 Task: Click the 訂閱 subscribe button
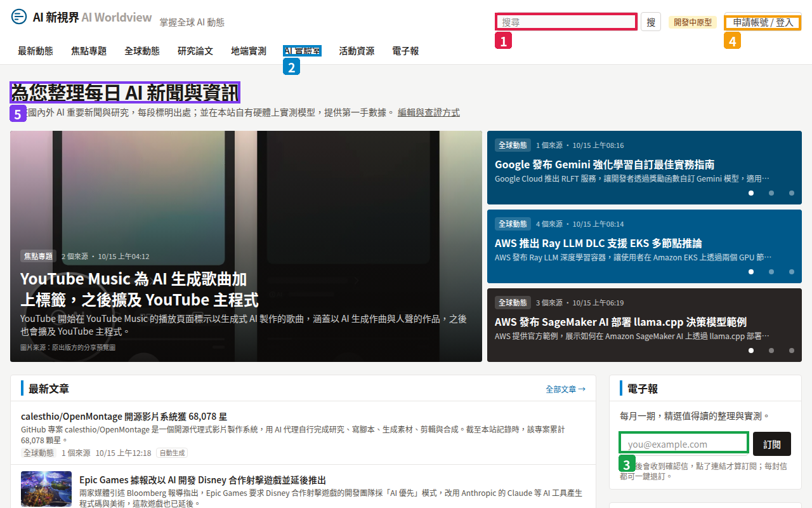click(772, 444)
